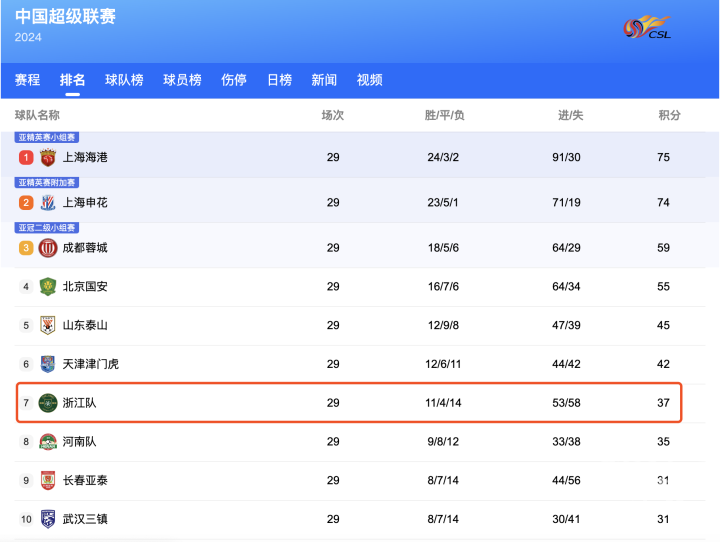
Task: Click the 30/41 goals for 武汉三镇
Action: [x=566, y=519]
